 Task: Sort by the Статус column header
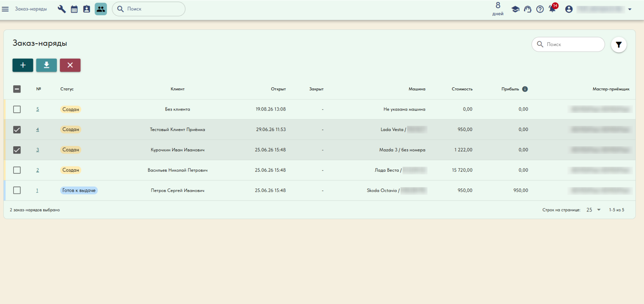(x=67, y=89)
